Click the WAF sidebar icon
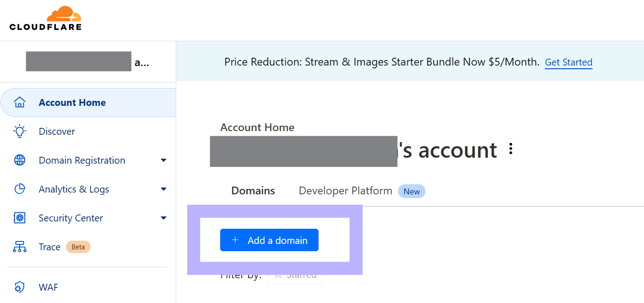This screenshot has height=303, width=644. 20,287
